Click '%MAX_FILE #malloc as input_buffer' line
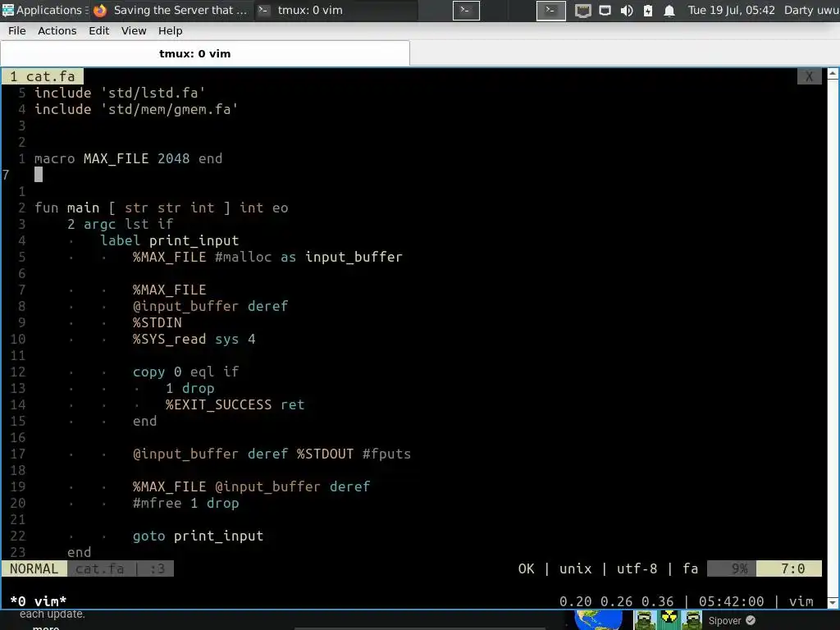This screenshot has height=630, width=840. pyautogui.click(x=267, y=257)
